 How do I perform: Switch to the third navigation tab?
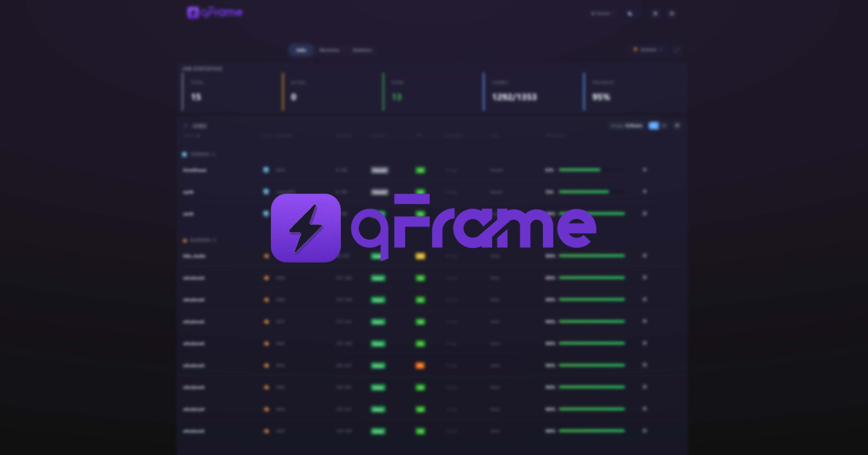coord(362,50)
